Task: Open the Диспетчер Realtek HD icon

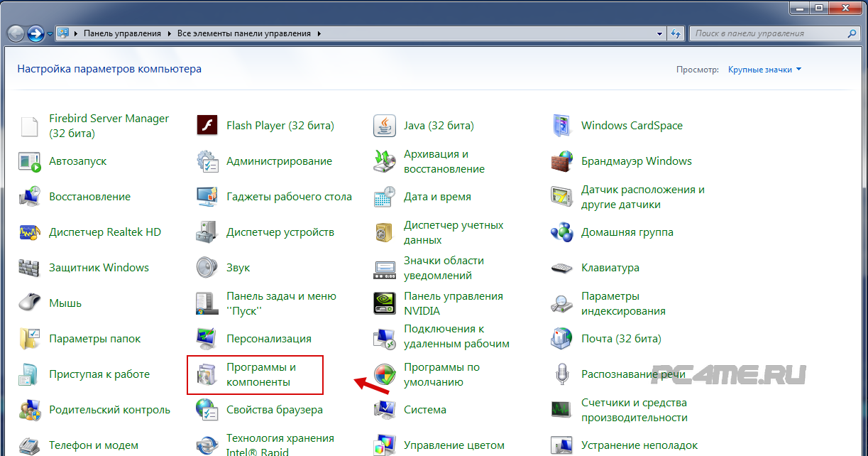Action: [29, 232]
